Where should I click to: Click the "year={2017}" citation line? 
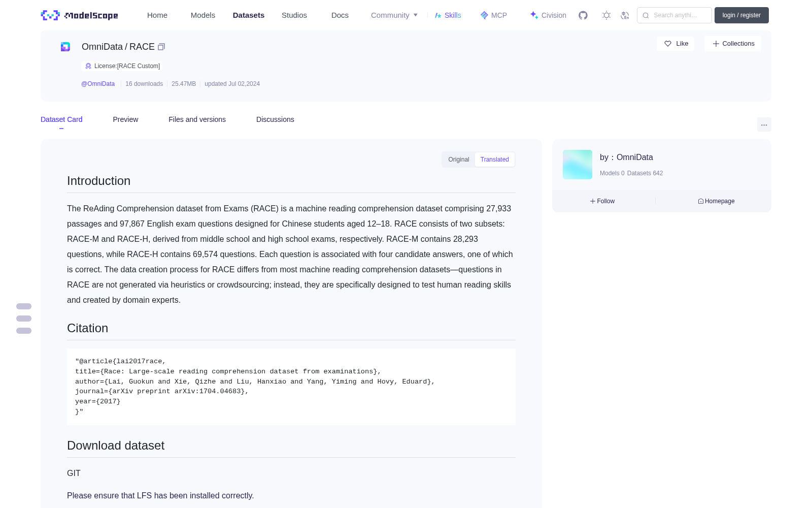(x=98, y=401)
